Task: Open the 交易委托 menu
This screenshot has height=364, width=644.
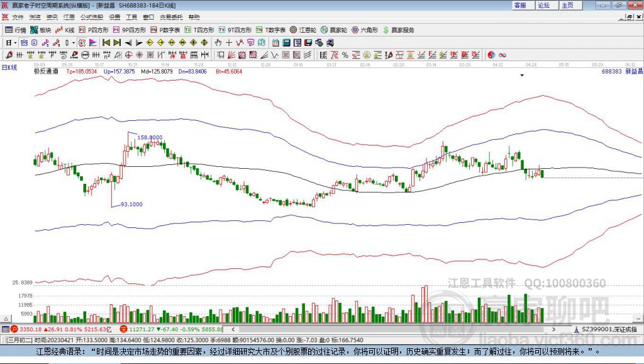Action: 171,17
